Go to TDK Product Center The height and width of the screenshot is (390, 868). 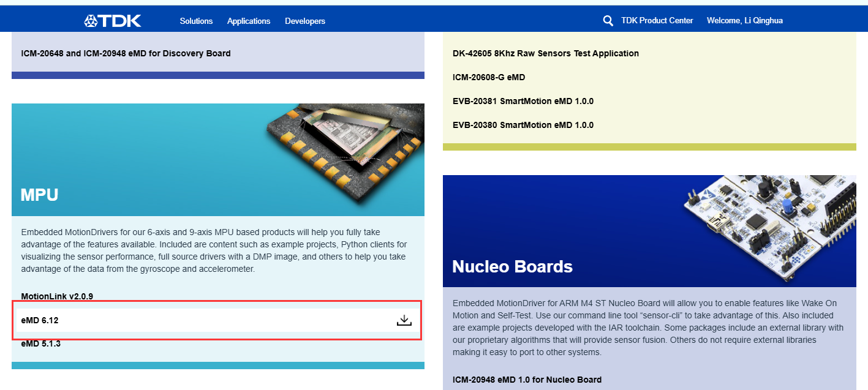(657, 21)
